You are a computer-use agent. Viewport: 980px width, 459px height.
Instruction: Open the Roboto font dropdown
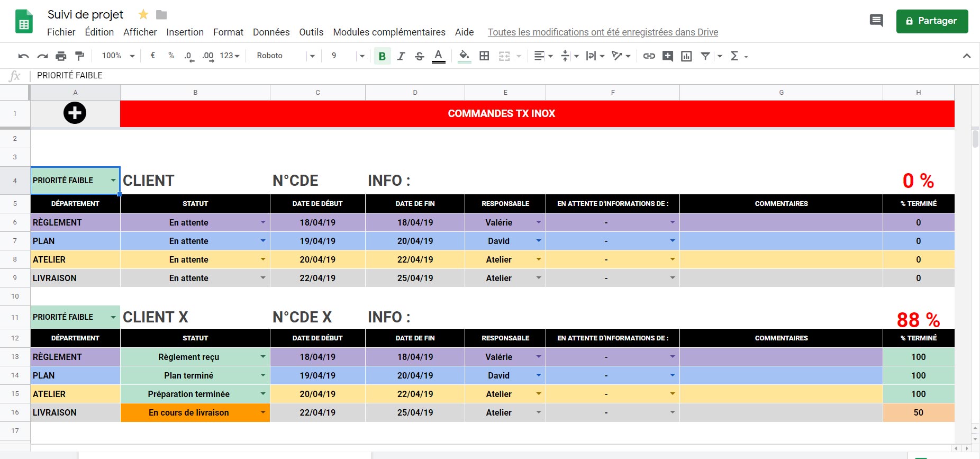point(286,56)
